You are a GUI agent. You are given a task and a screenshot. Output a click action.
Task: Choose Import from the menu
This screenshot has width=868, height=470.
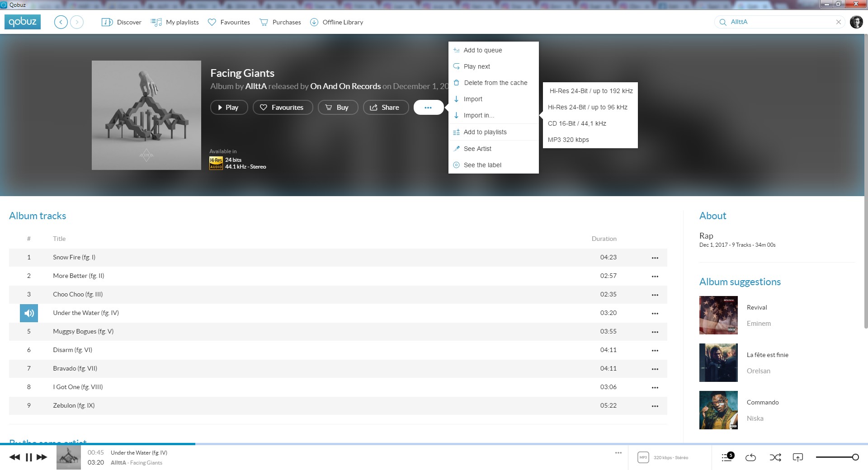[494, 99]
